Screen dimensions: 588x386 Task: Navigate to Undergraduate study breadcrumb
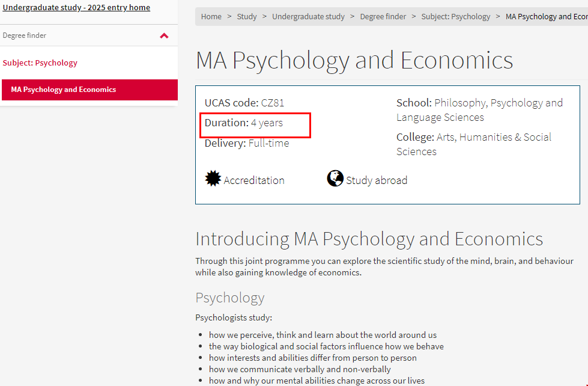tap(308, 16)
